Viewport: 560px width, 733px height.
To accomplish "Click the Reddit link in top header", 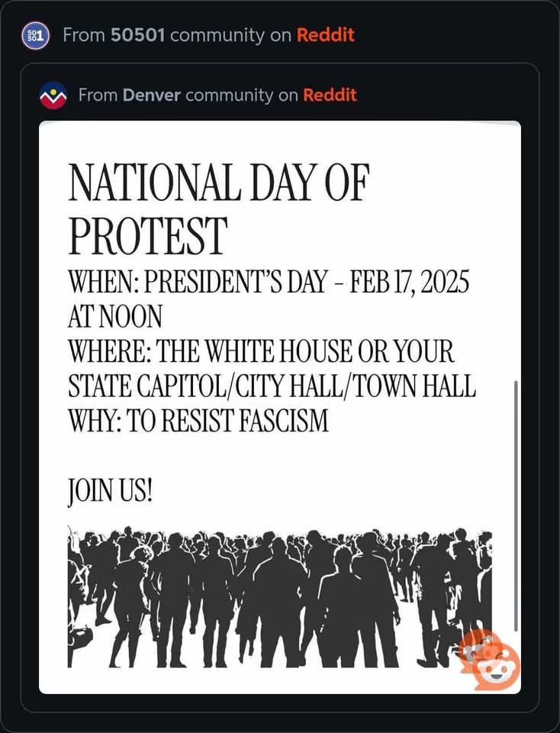I will click(326, 35).
